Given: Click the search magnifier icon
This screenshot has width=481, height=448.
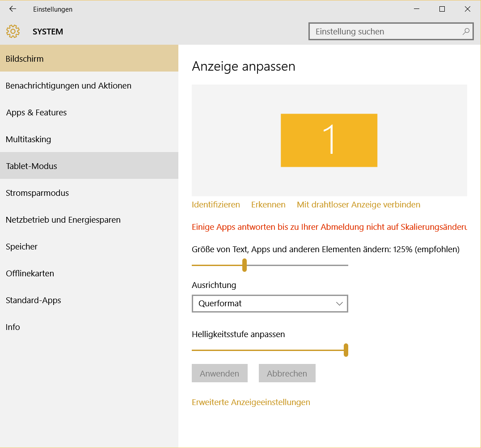Looking at the screenshot, I should [x=465, y=31].
